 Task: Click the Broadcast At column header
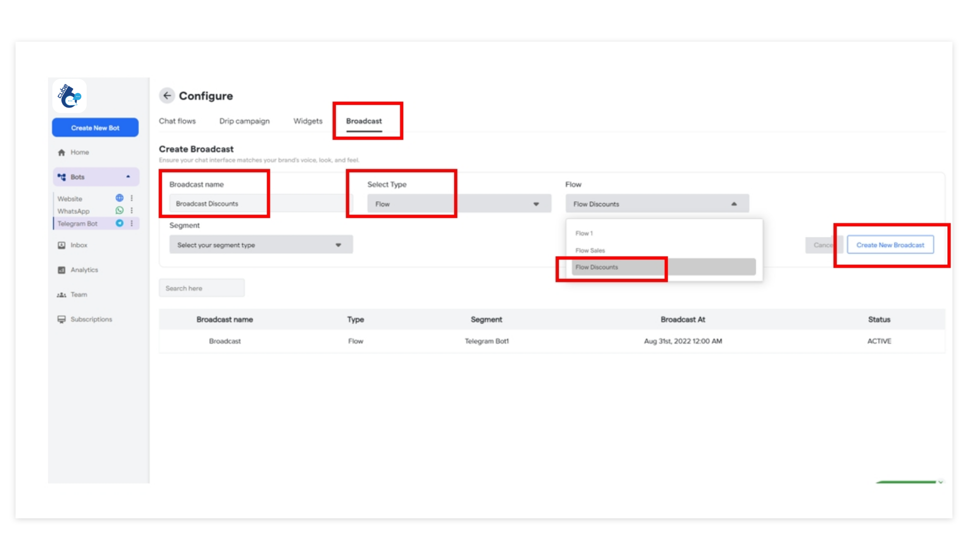683,319
